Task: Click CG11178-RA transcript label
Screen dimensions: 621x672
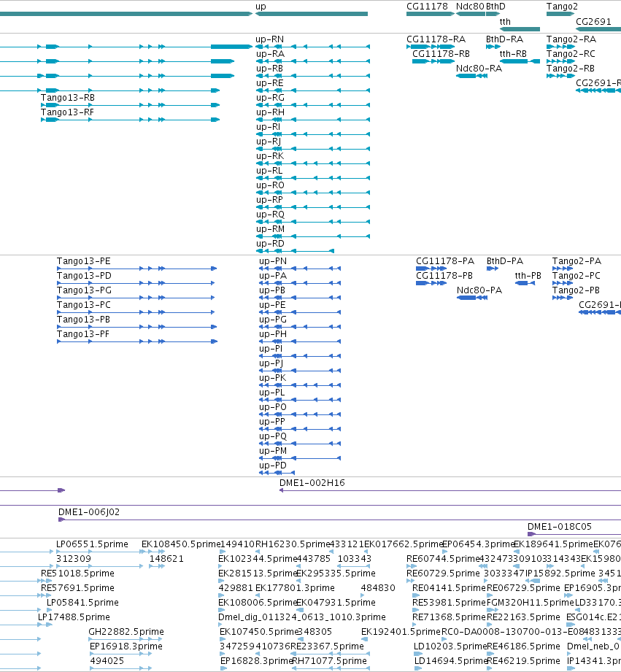Action: (436, 39)
